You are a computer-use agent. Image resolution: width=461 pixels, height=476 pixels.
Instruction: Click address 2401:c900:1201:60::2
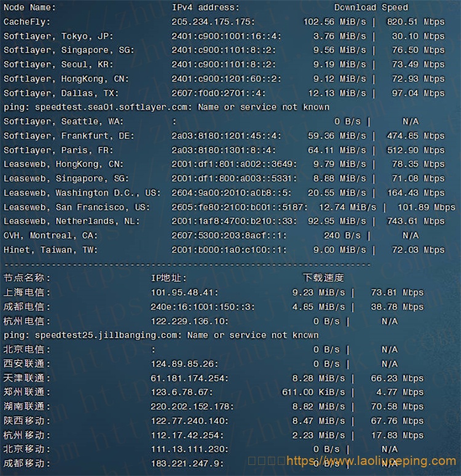tap(226, 79)
